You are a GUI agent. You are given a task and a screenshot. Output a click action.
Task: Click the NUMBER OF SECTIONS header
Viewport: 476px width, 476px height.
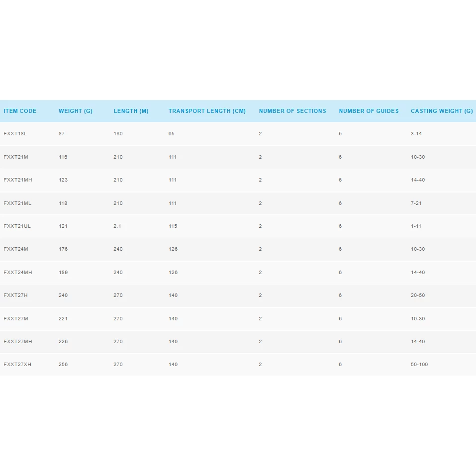pyautogui.click(x=292, y=111)
